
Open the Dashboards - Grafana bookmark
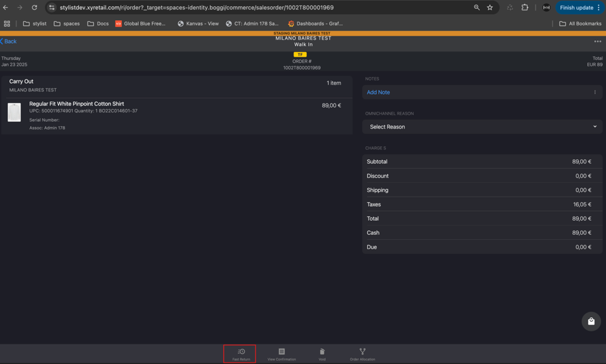(x=315, y=24)
